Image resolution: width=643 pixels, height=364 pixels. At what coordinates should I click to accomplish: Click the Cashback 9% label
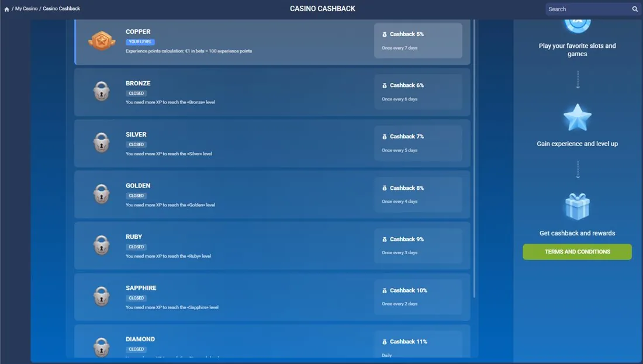pyautogui.click(x=407, y=240)
